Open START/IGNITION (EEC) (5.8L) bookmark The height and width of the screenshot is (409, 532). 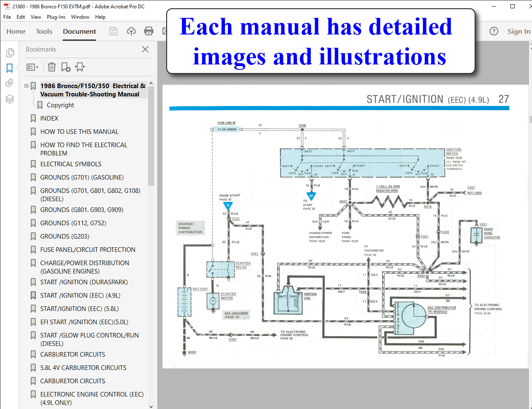pyautogui.click(x=79, y=309)
